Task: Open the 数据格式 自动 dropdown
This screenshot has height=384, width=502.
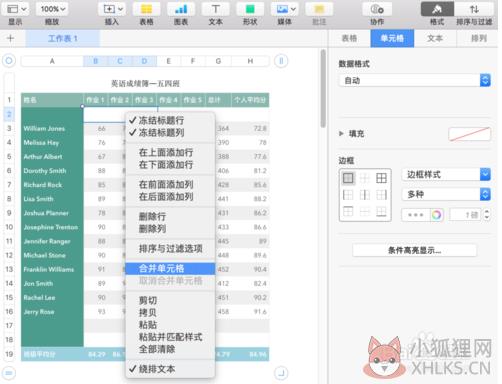Action: tap(414, 80)
